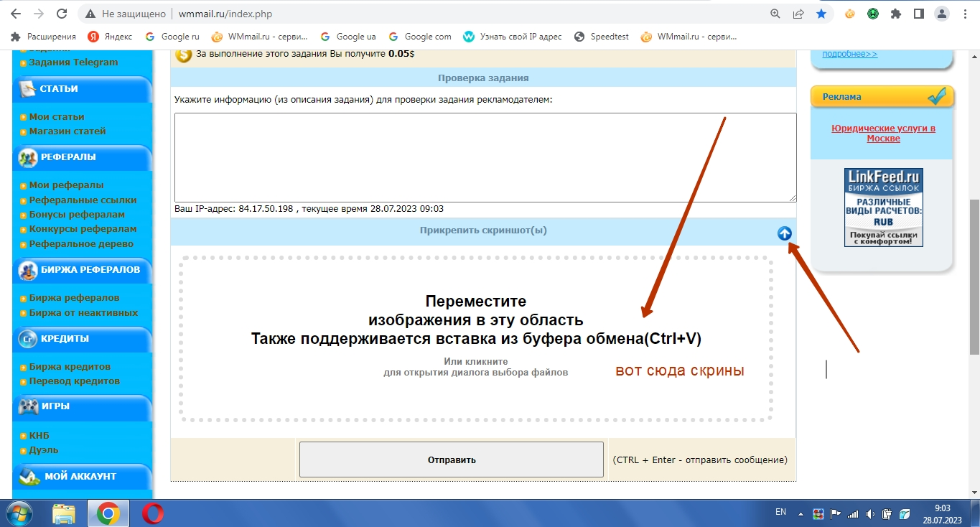Click the volume speaker tray icon
The height and width of the screenshot is (527, 980).
coord(870,514)
